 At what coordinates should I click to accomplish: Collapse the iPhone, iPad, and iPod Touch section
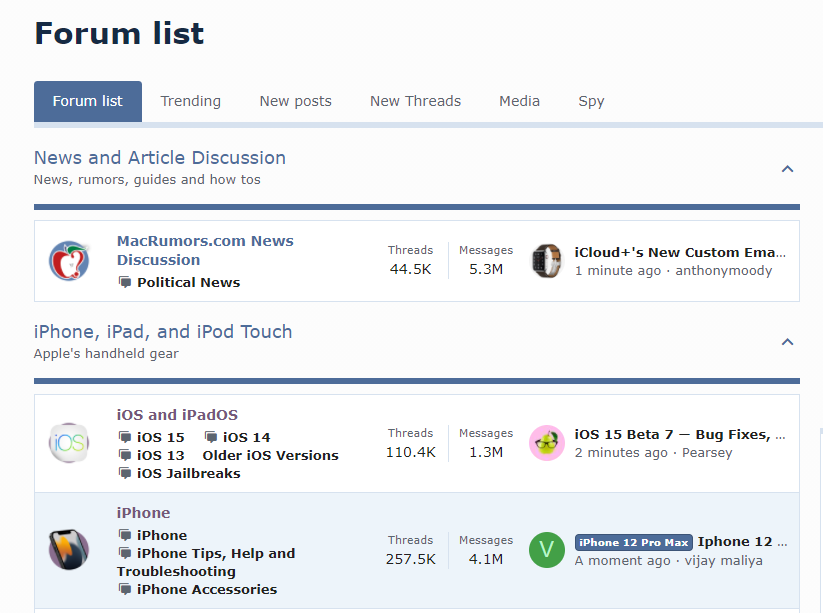tap(787, 342)
